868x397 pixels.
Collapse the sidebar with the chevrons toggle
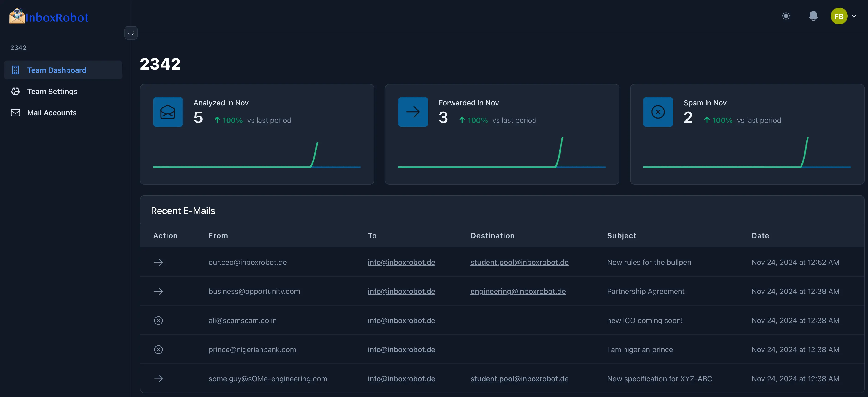tap(131, 33)
